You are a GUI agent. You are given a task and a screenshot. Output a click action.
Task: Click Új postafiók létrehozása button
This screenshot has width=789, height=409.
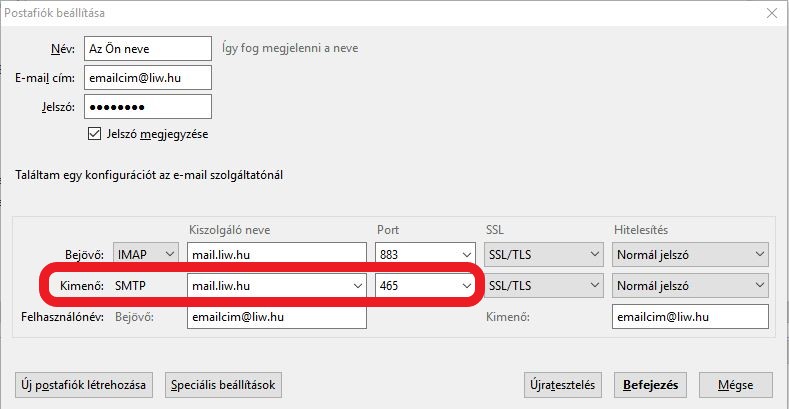(x=84, y=385)
